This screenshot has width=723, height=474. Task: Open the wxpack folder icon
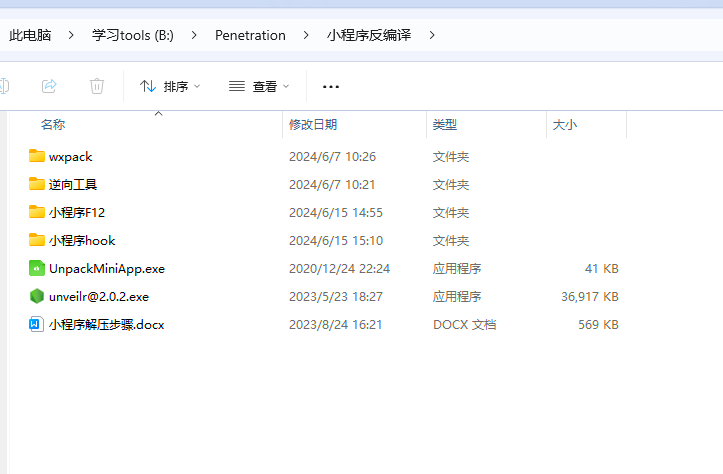37,156
